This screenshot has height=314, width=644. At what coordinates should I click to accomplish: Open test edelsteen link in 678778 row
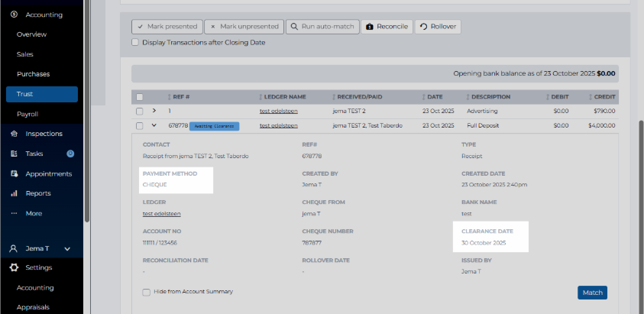[x=279, y=126]
